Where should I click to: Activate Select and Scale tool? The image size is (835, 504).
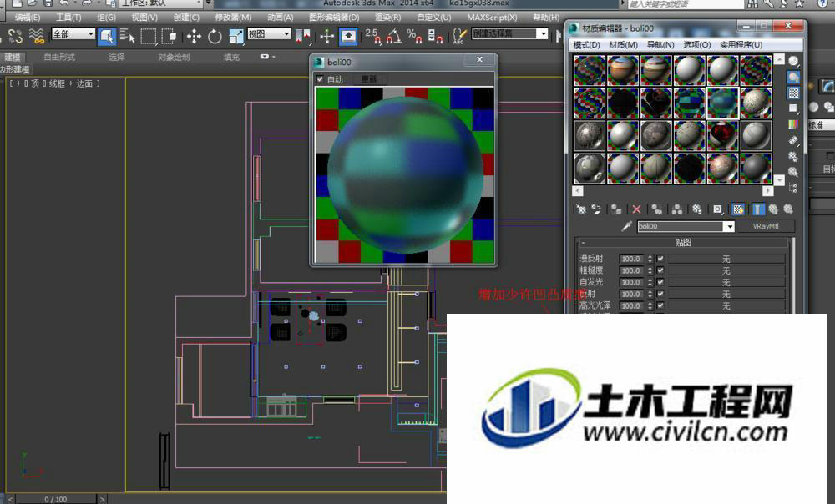click(235, 36)
